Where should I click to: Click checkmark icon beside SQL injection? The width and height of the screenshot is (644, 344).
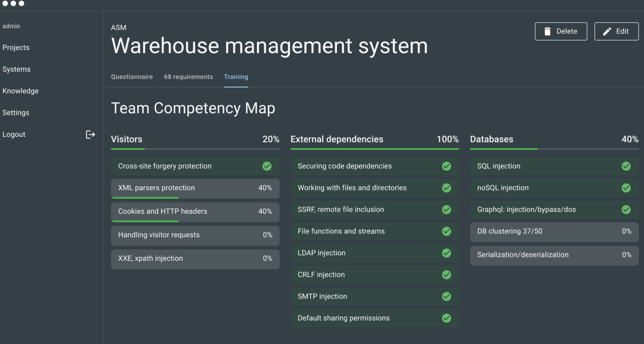tap(626, 166)
